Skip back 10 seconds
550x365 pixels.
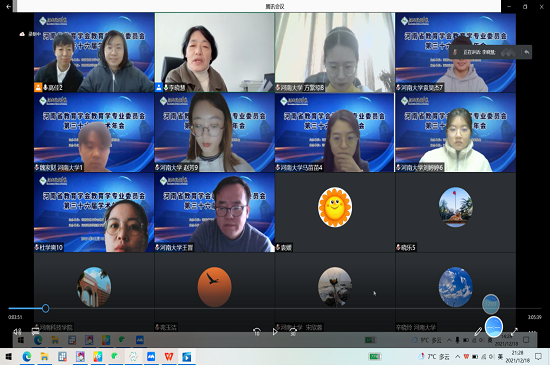257,331
